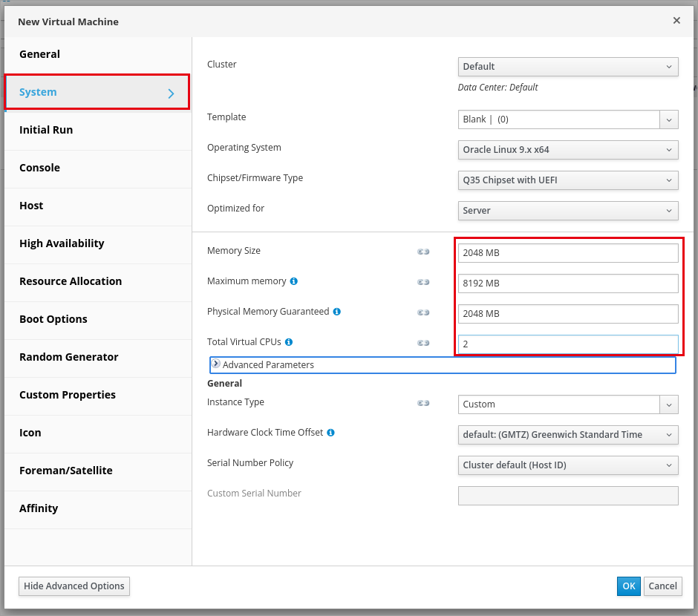The height and width of the screenshot is (616, 698).
Task: Click the Total Virtual CPUs link icon
Action: [423, 343]
